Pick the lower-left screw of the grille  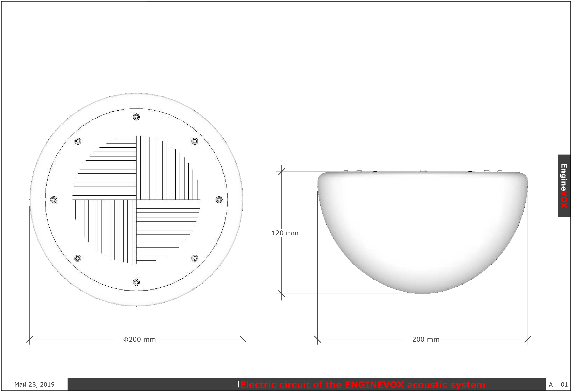click(x=78, y=258)
